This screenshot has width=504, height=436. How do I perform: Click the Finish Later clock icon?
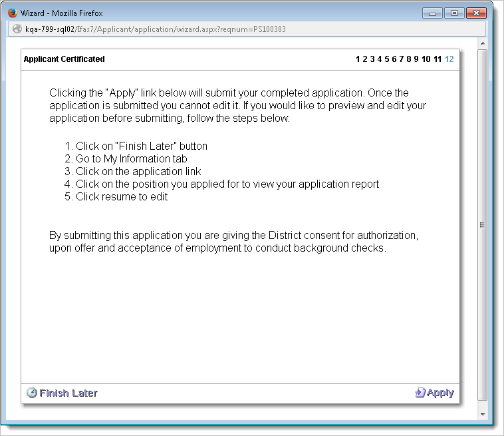coord(31,393)
